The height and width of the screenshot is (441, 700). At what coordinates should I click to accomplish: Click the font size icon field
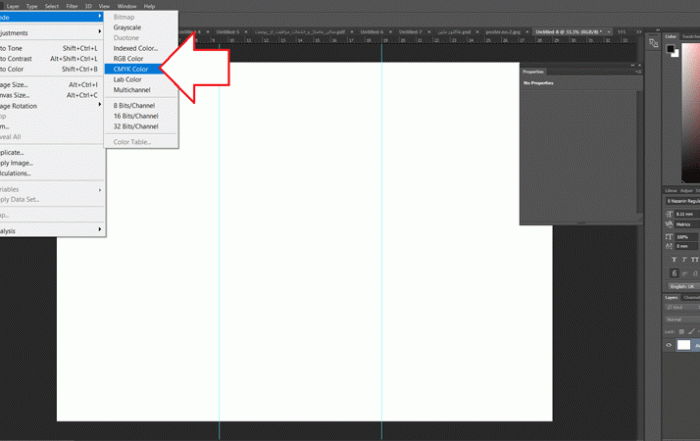687,214
